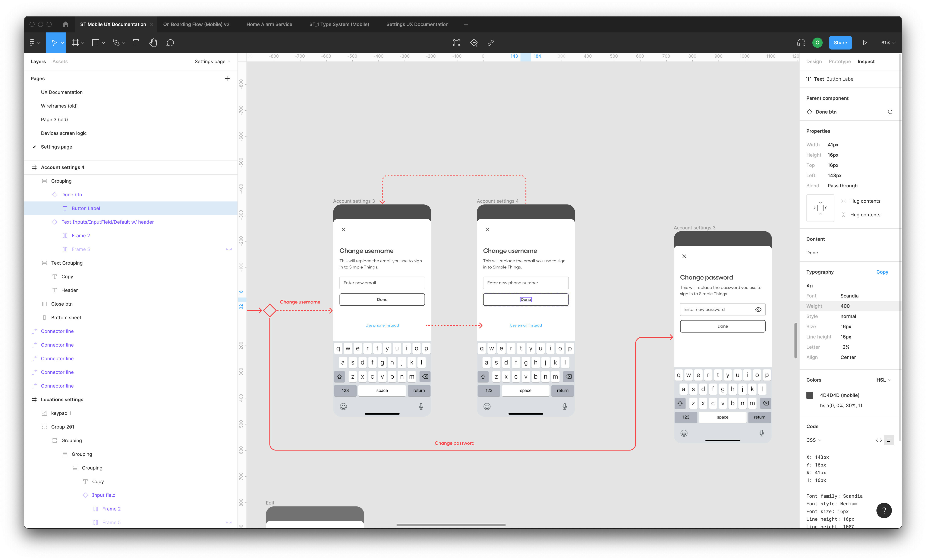Start the Present play button
926x560 pixels.
click(865, 43)
